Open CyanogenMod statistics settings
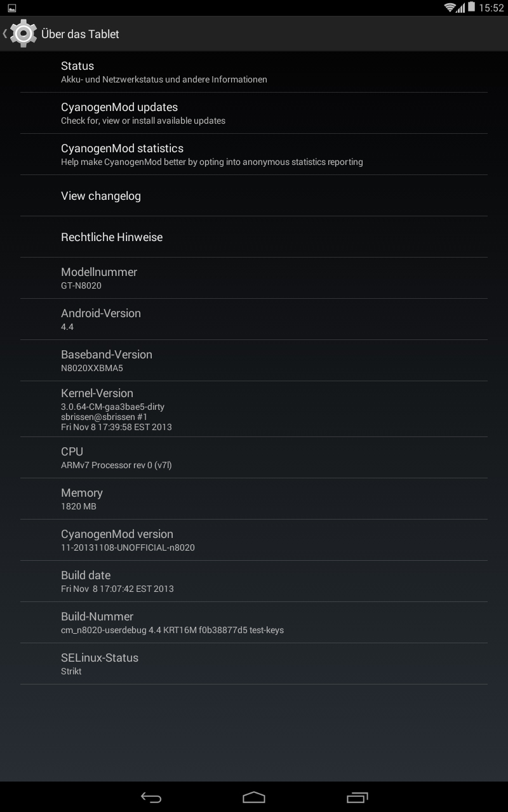 point(254,154)
